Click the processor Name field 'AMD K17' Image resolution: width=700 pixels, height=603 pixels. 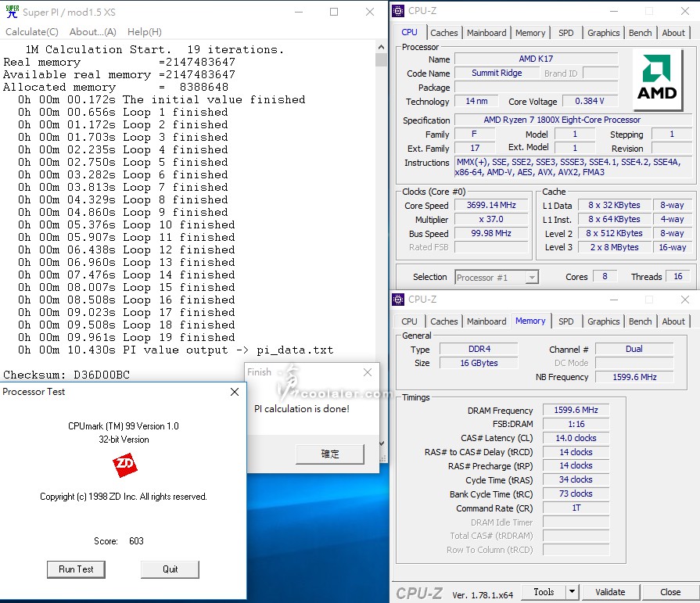pyautogui.click(x=536, y=59)
